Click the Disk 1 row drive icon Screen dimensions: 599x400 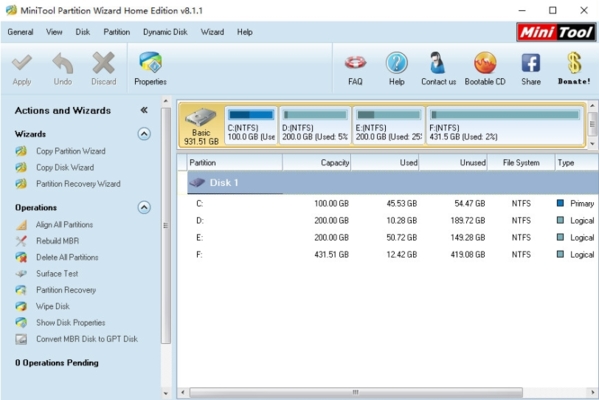click(197, 183)
